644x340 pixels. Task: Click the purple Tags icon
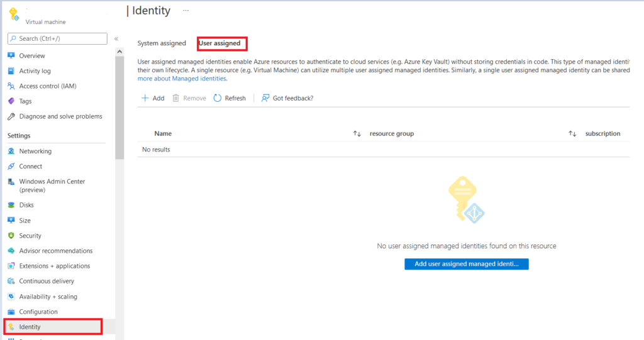11,101
